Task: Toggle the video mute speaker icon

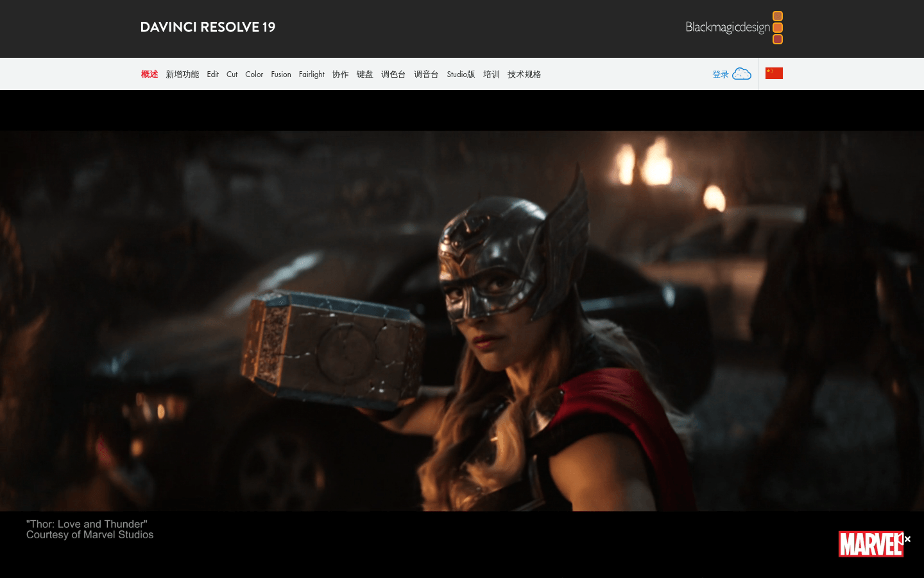Action: click(904, 539)
